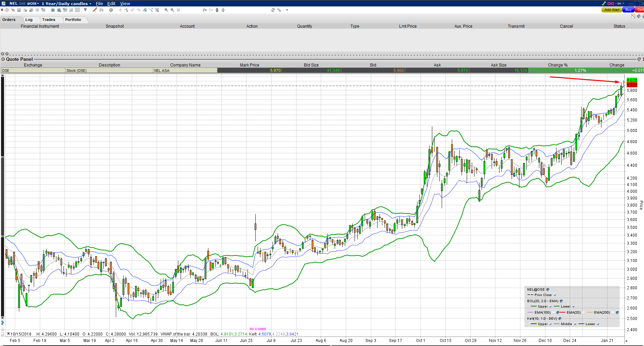This screenshot has width=644, height=346.
Task: Open the NEL OSE symbol dropdown
Action: [x=24, y=3]
